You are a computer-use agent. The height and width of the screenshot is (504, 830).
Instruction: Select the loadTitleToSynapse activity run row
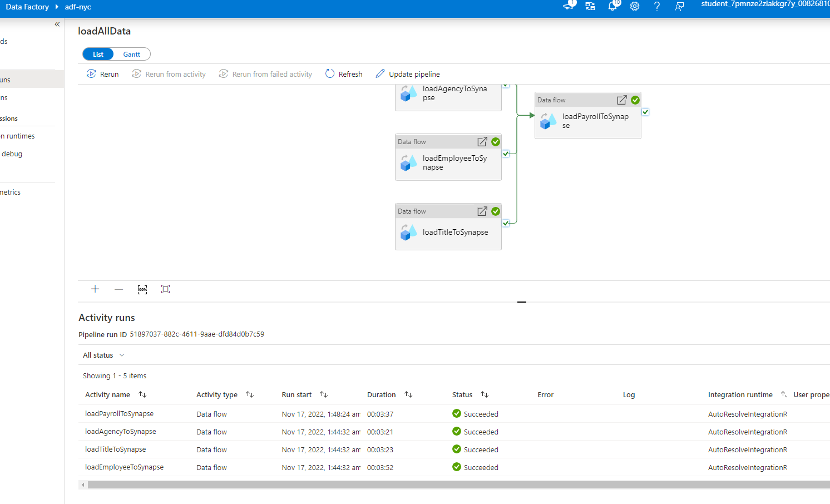pyautogui.click(x=454, y=449)
